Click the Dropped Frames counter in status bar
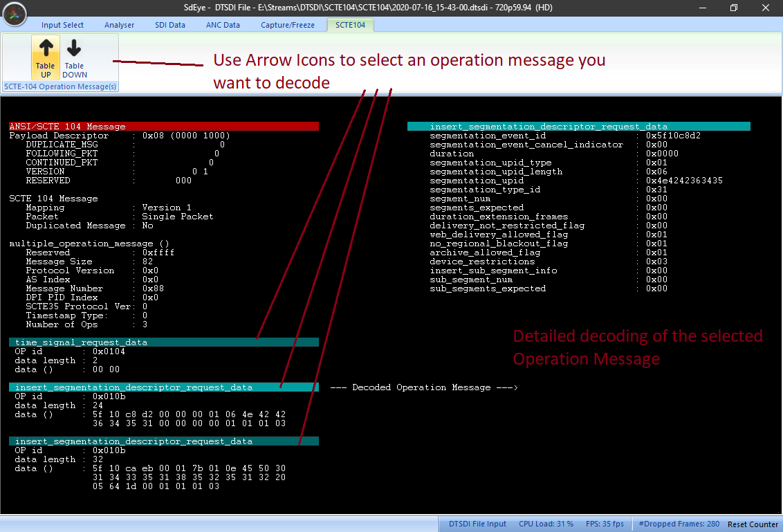 pyautogui.click(x=679, y=524)
